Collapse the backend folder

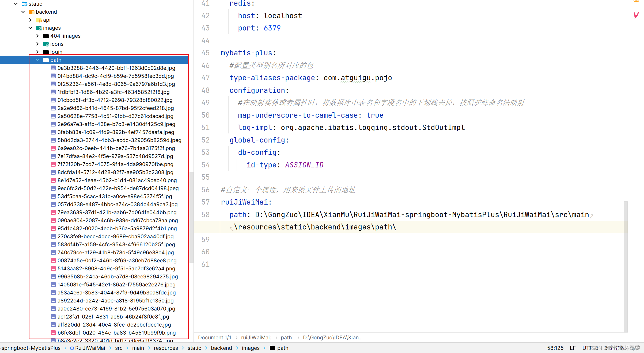[23, 12]
